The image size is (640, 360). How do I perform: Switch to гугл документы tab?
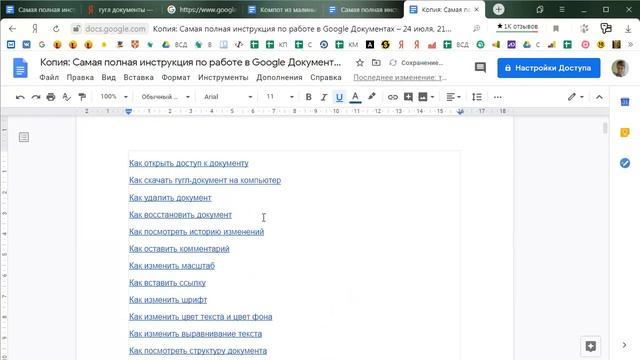pyautogui.click(x=121, y=9)
